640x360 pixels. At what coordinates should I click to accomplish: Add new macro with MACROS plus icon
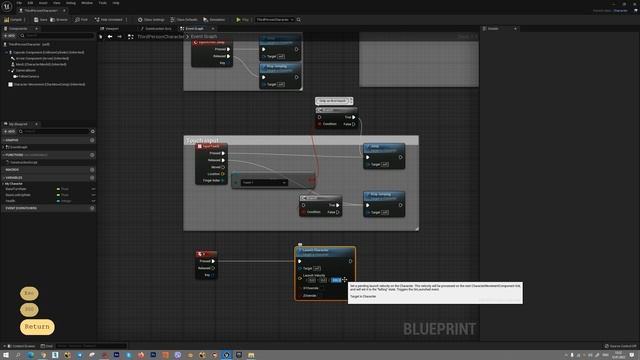click(92, 170)
